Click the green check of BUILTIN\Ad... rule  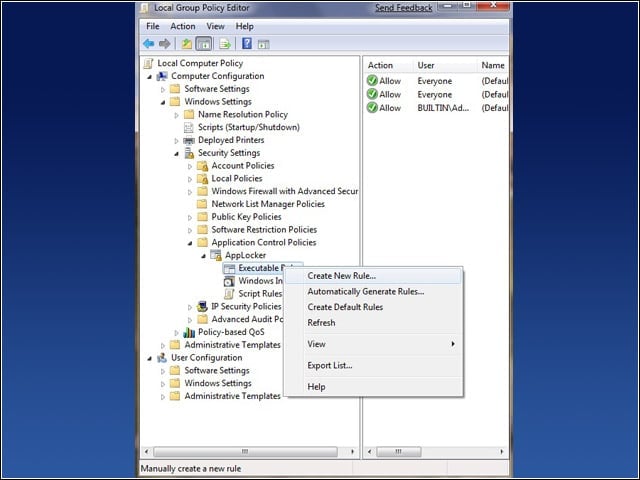[372, 108]
